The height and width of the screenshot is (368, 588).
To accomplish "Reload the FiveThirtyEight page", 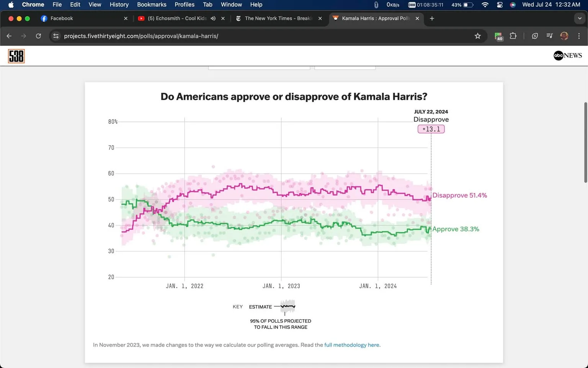I will click(38, 36).
